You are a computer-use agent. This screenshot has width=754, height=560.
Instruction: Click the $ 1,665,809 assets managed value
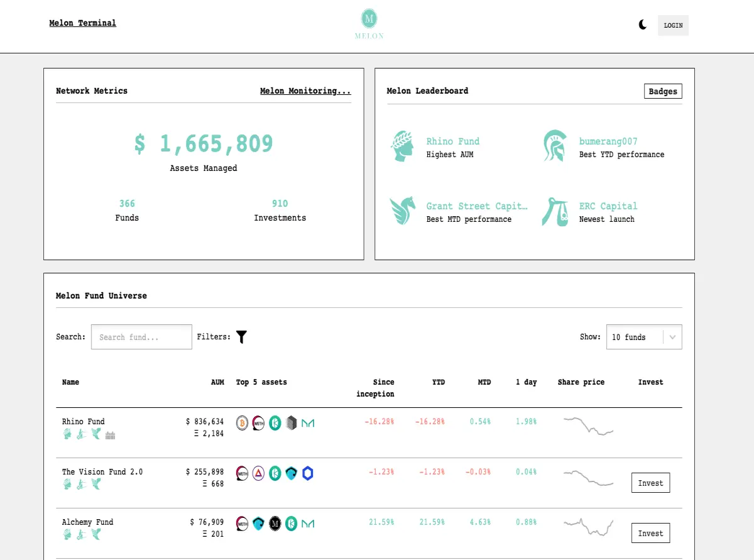click(x=204, y=144)
